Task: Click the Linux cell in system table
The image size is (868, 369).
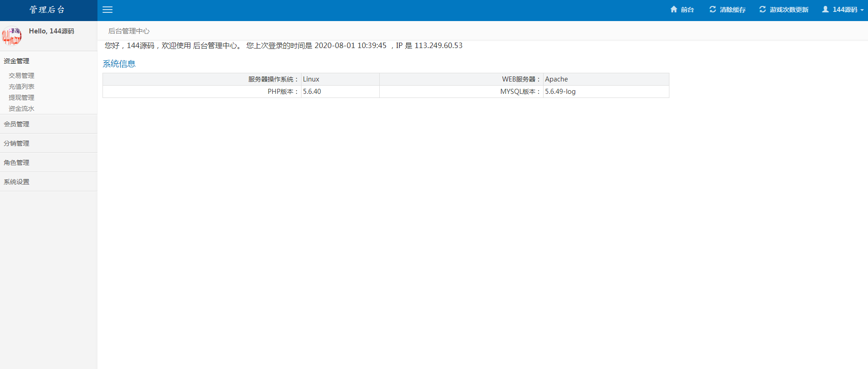Action: [340, 79]
